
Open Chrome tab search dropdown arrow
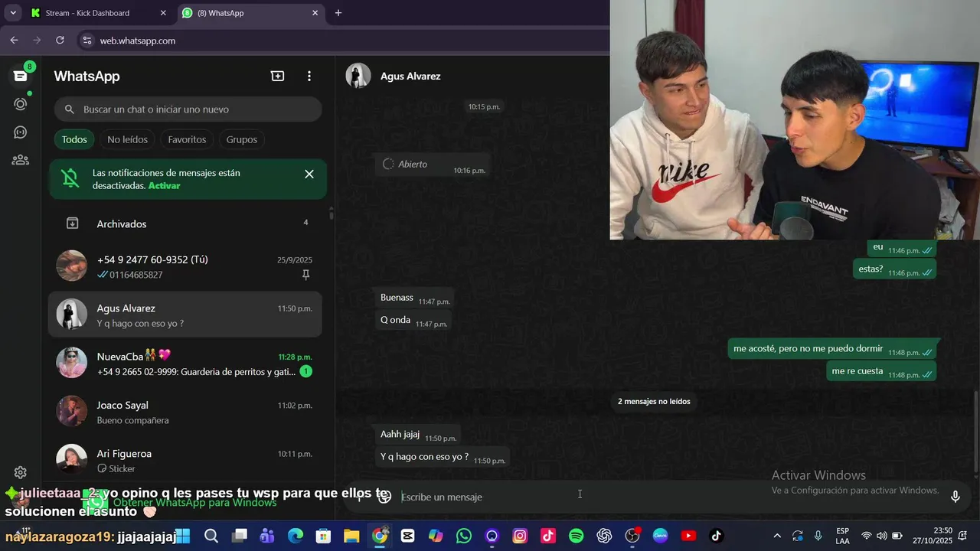pos(13,13)
